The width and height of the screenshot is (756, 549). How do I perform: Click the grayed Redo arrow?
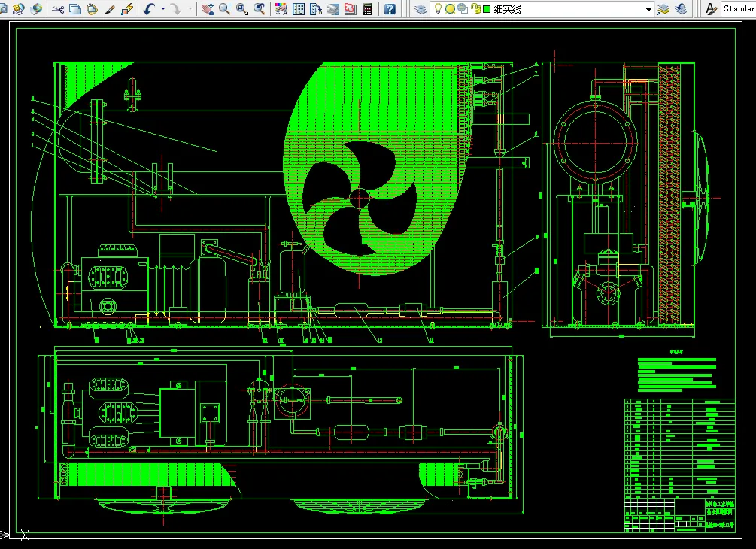(x=176, y=9)
